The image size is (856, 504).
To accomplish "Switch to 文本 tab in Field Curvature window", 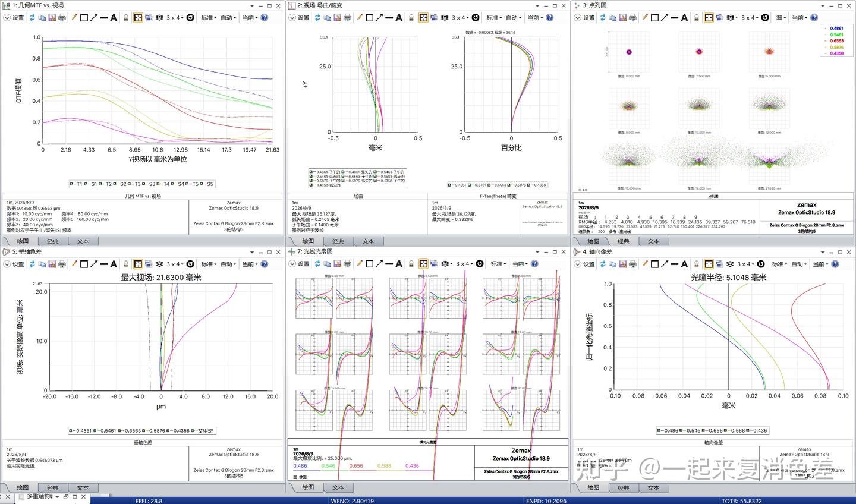I will click(368, 241).
